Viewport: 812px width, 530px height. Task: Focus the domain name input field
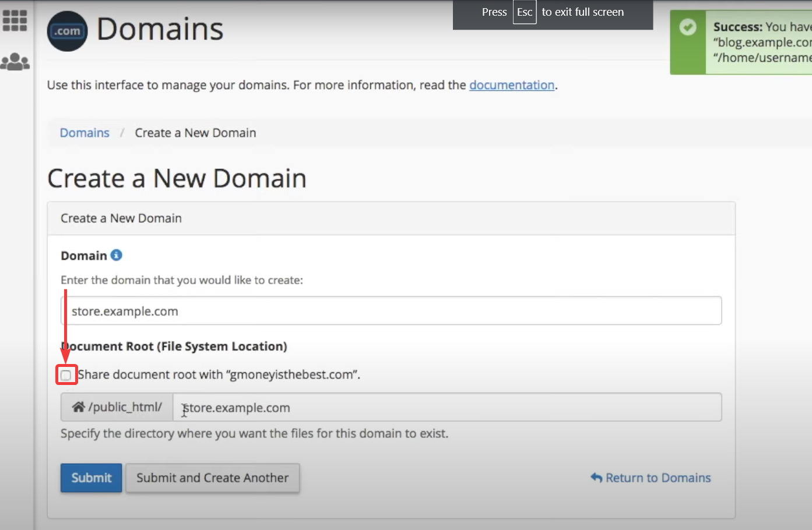pos(391,311)
